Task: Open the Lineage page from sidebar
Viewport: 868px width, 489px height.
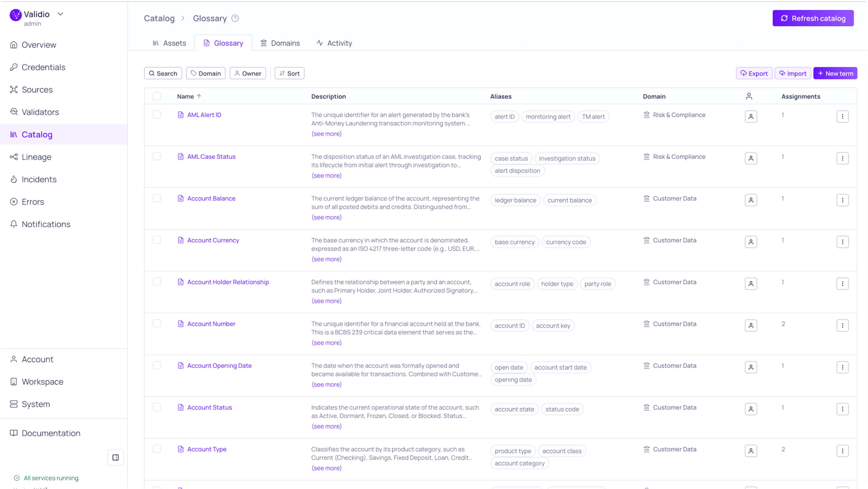Action: tap(36, 157)
